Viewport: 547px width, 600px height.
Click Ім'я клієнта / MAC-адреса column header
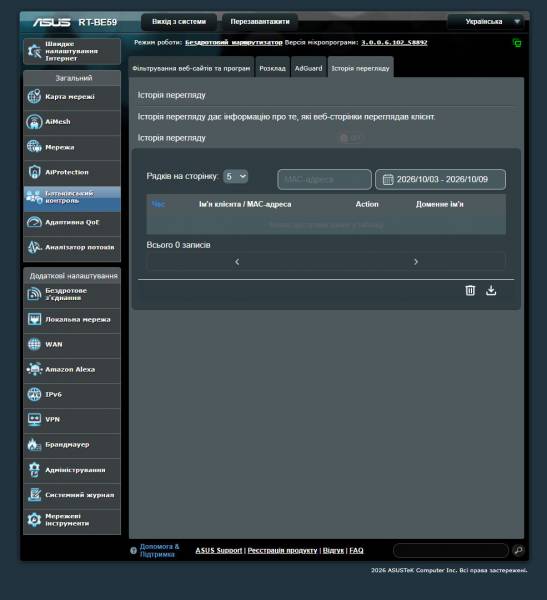pos(245,204)
